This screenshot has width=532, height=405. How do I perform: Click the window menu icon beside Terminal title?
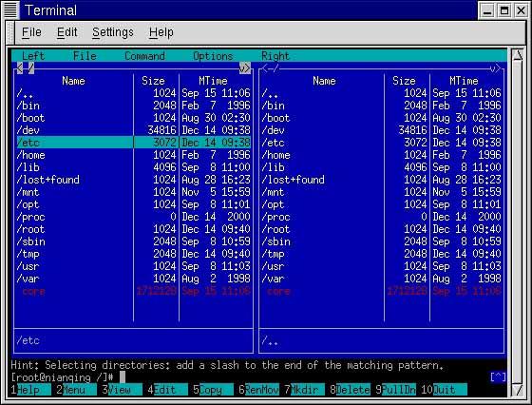(10, 10)
